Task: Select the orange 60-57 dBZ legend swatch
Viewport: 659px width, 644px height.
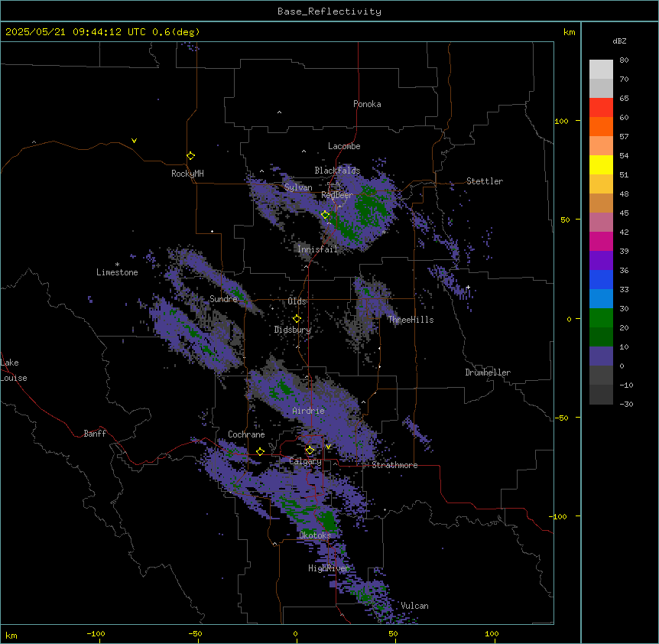Action: point(601,126)
